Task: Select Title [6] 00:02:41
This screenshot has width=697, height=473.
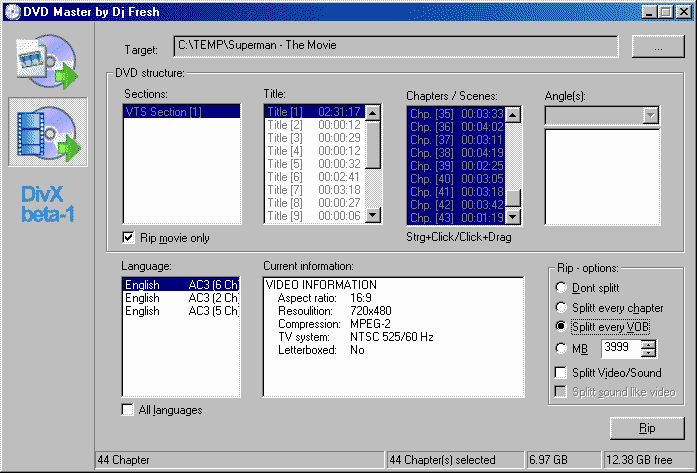Action: tap(315, 177)
